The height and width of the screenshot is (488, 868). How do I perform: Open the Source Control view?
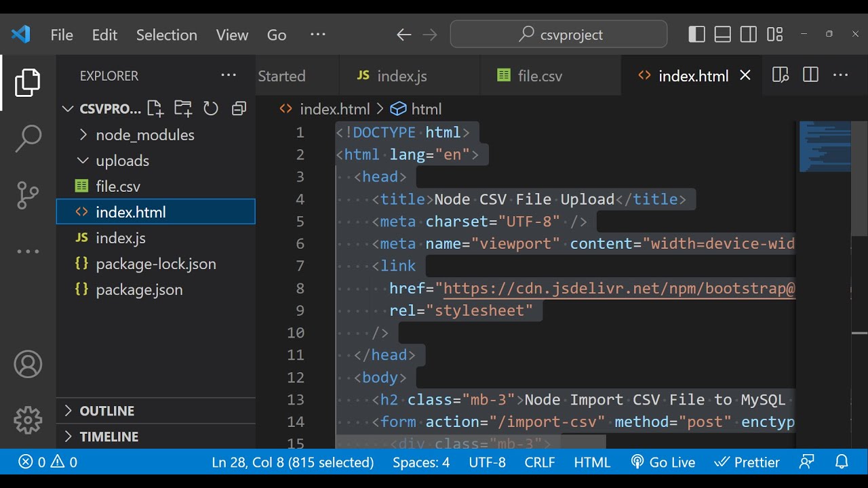pos(28,195)
